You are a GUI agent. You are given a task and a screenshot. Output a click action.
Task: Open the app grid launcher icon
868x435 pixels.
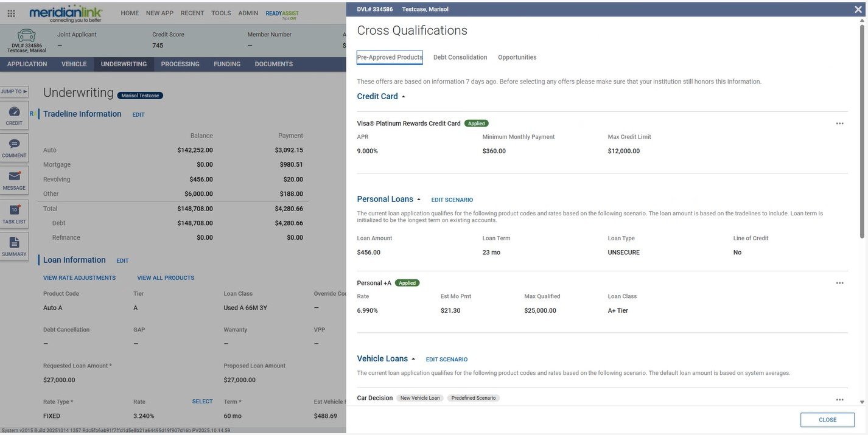[11, 13]
